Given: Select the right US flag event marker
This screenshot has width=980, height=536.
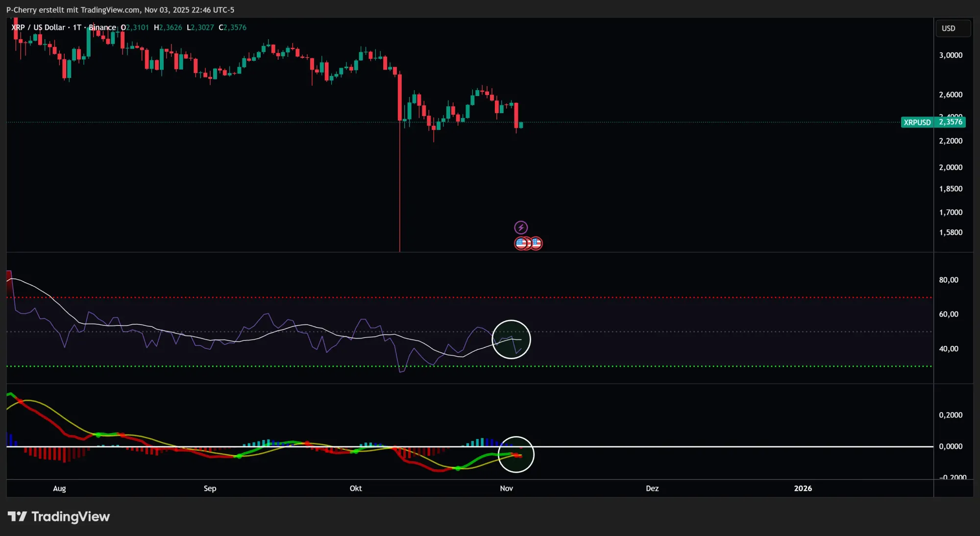Looking at the screenshot, I should pos(536,243).
